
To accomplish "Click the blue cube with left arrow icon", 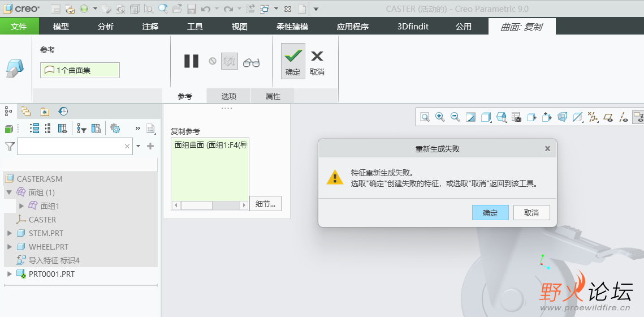I will tap(531, 118).
